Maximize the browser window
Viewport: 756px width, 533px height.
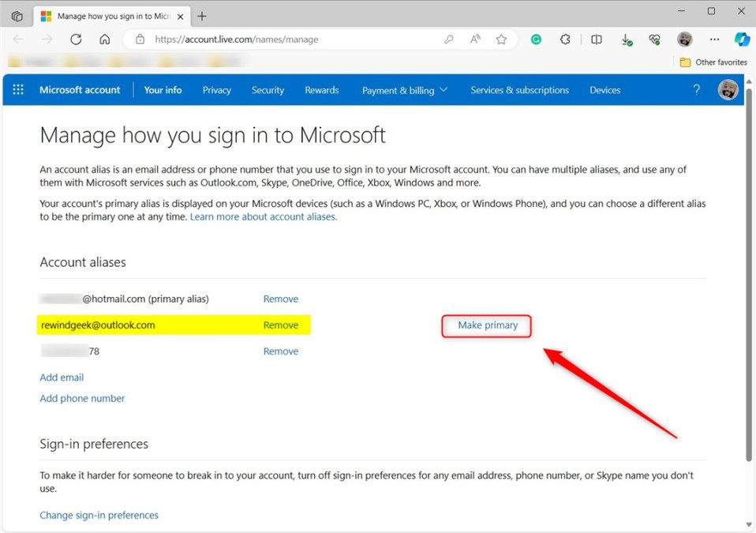711,10
